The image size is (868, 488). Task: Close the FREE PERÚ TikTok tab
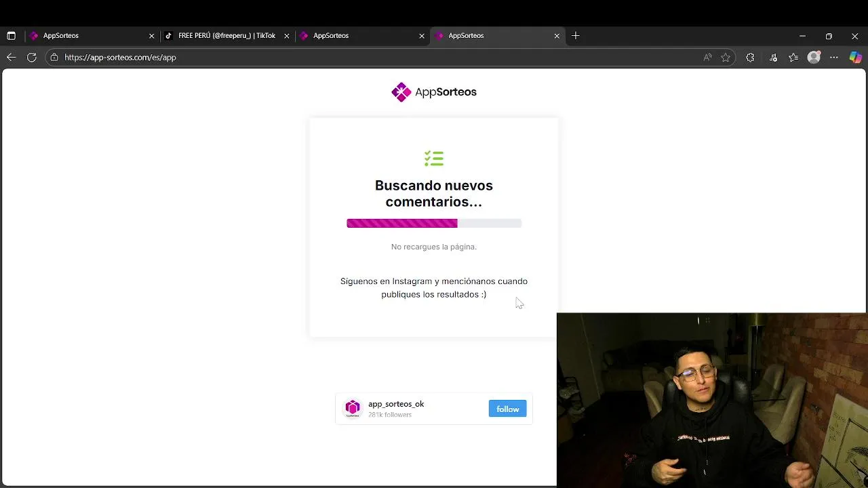click(x=287, y=36)
